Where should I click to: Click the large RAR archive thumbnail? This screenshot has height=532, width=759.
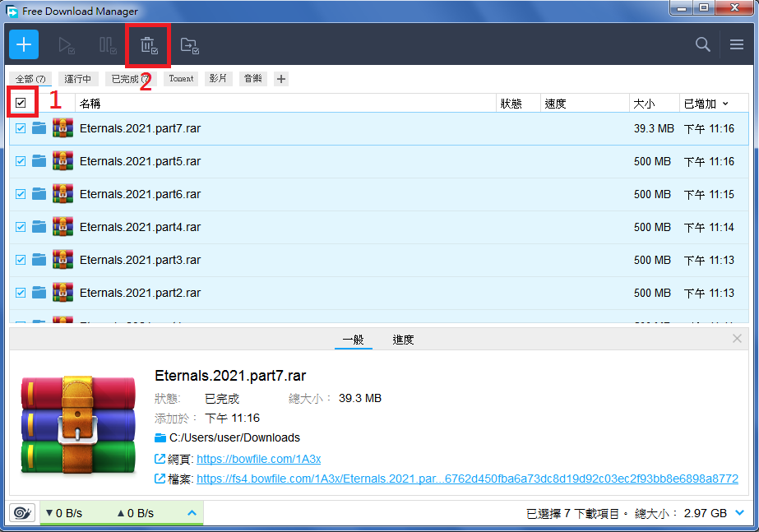[x=78, y=424]
